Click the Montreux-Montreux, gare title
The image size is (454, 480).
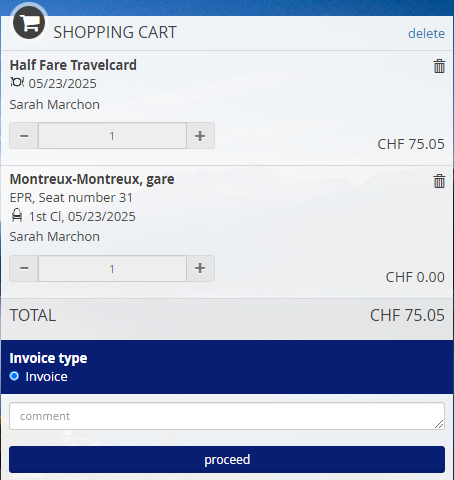coord(92,179)
